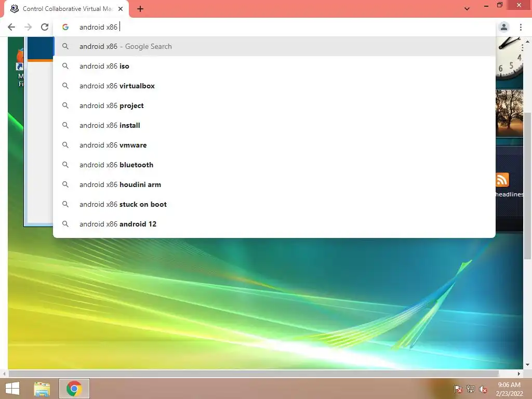Click search icon beside 'android x86 iso'
The width and height of the screenshot is (532, 399).
(65, 66)
